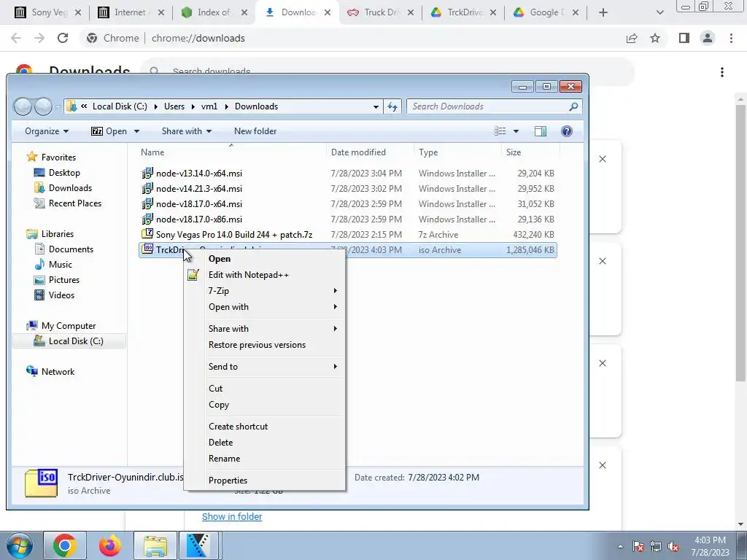Screen dimensions: 747x560
Task: Open a new Chrome tab
Action: (603, 12)
